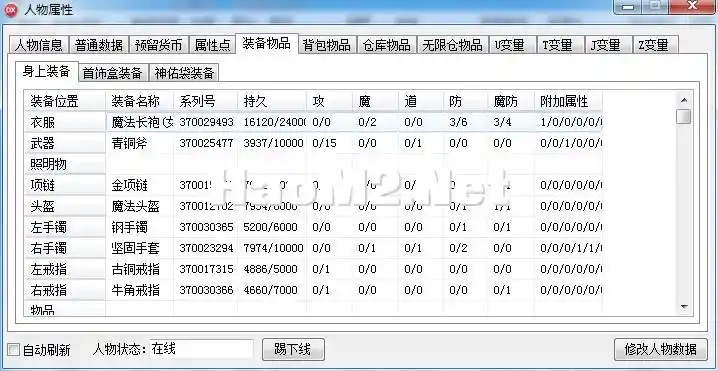Open the 仓库物品 tab
Image resolution: width=718 pixels, height=371 pixels.
tap(386, 45)
